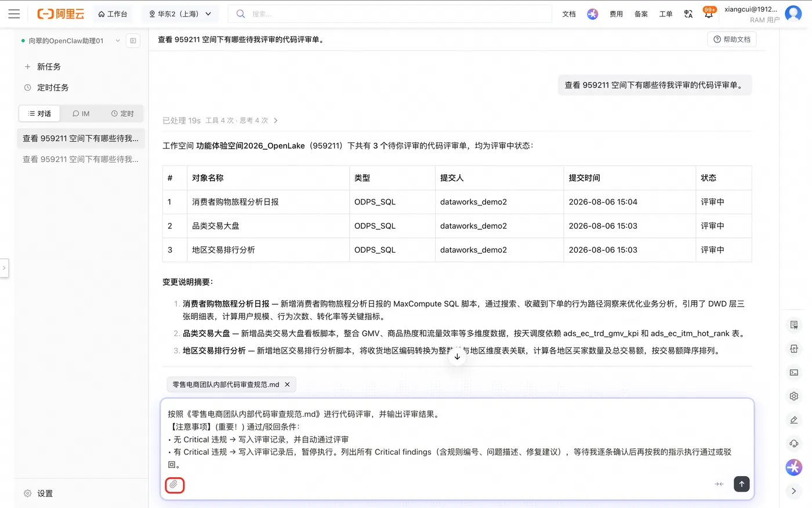
Task: Open the gear settings in right rail
Action: (794, 396)
